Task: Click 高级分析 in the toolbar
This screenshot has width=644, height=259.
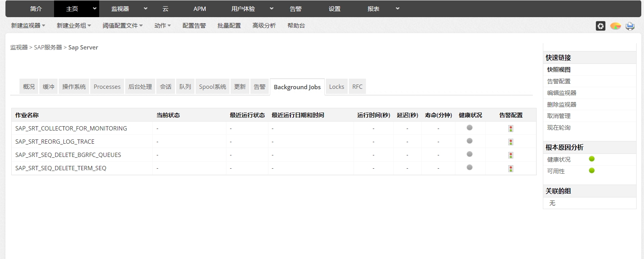Action: point(264,26)
